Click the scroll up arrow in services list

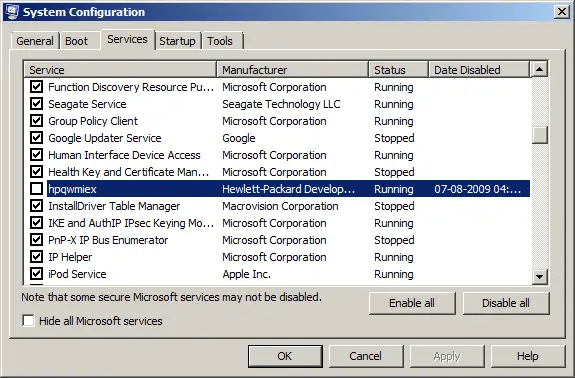coord(539,69)
